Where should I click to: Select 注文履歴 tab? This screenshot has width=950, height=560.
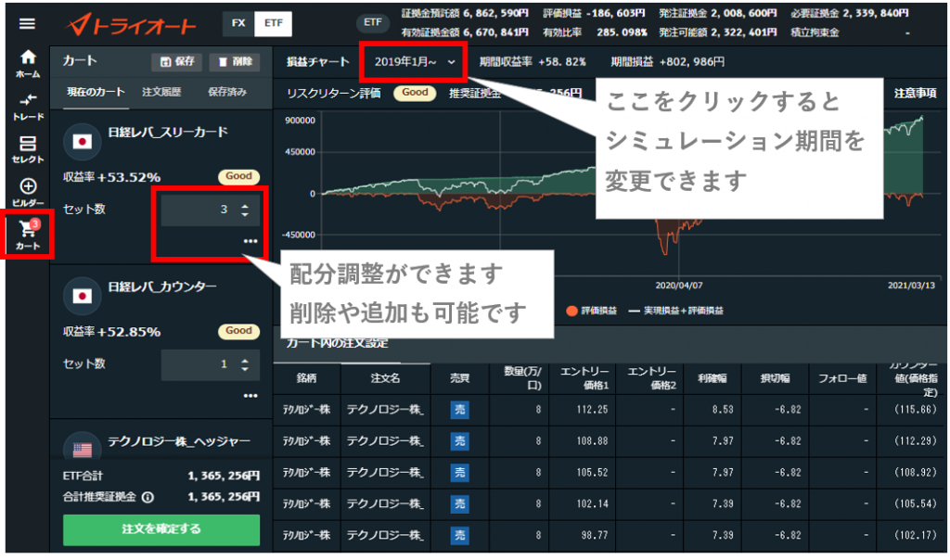pyautogui.click(x=161, y=92)
